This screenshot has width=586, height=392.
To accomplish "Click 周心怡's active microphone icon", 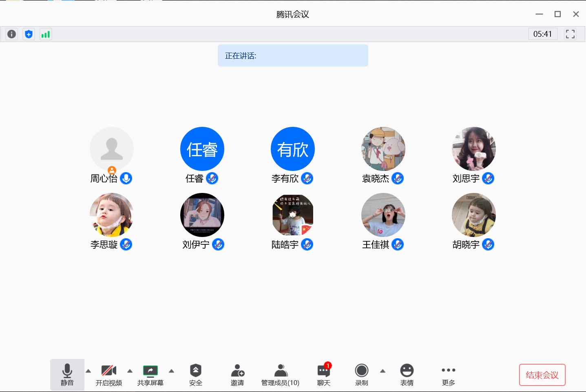I will 126,178.
